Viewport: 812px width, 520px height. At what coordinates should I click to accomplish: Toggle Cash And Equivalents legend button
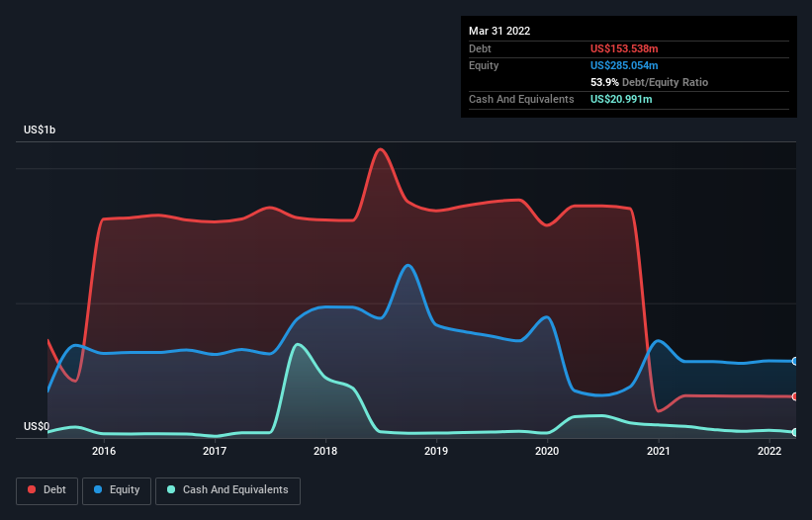pos(227,490)
